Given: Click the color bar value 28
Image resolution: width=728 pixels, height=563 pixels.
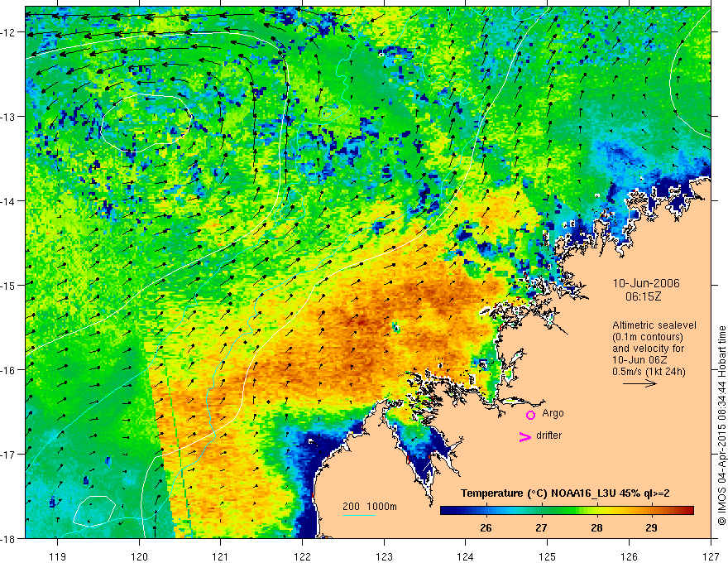Looking at the screenshot, I should click(596, 528).
